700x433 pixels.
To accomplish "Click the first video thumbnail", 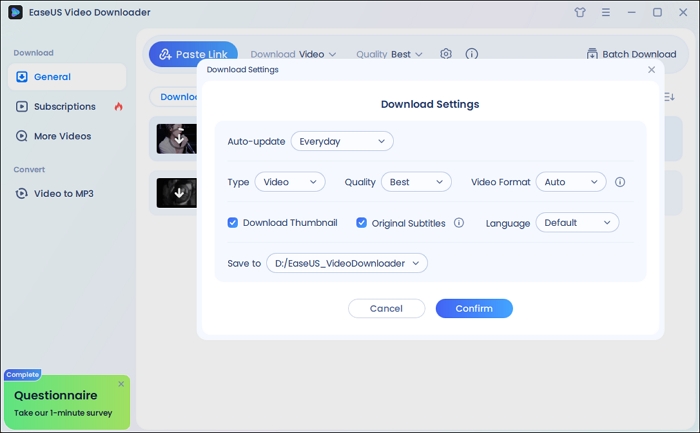I will pyautogui.click(x=177, y=139).
